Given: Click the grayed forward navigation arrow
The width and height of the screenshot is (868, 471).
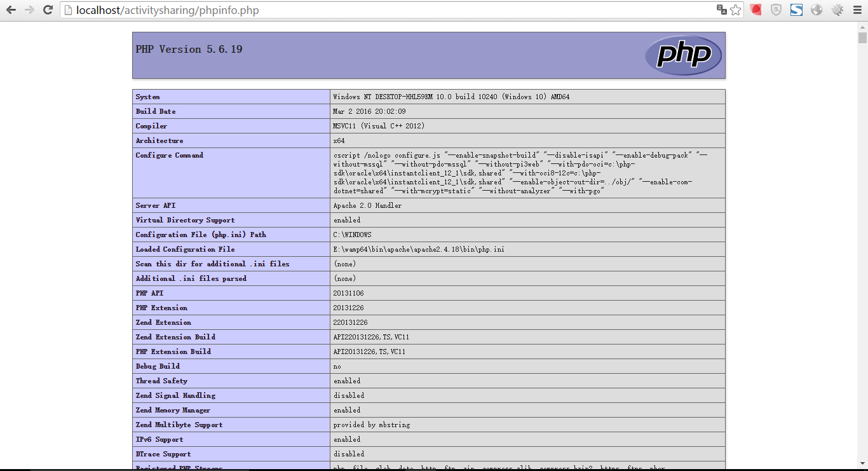Looking at the screenshot, I should pyautogui.click(x=29, y=10).
